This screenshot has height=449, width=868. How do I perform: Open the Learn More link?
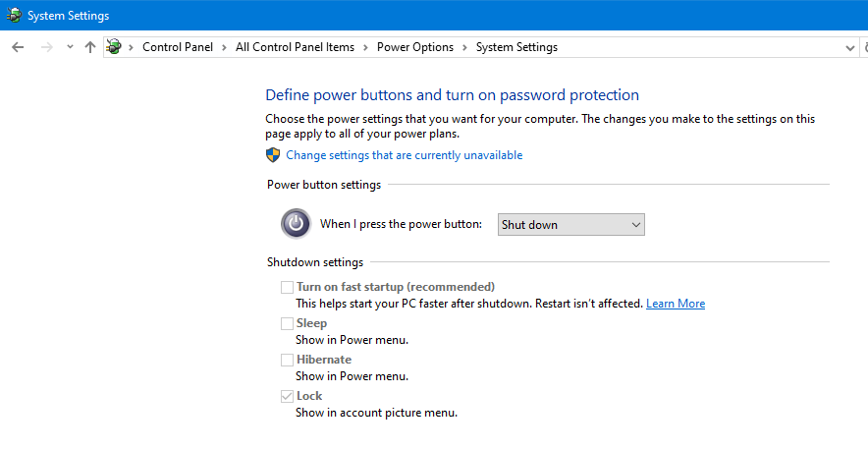pyautogui.click(x=676, y=304)
